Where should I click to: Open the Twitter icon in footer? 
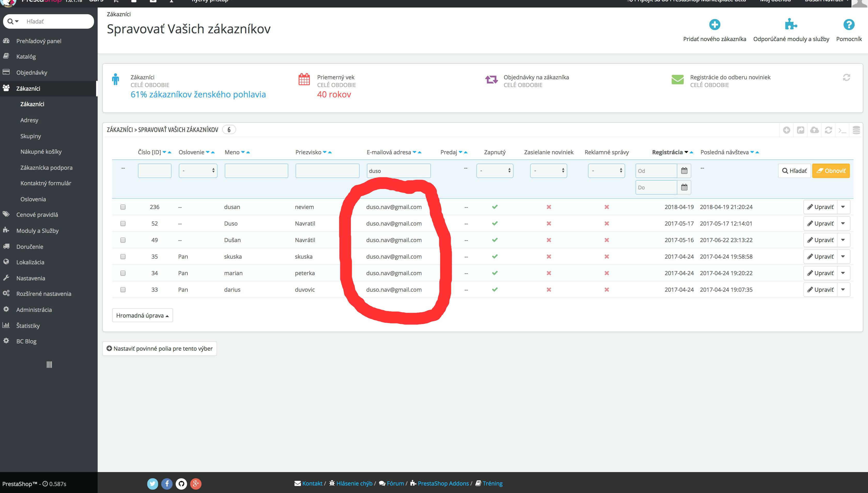[152, 483]
